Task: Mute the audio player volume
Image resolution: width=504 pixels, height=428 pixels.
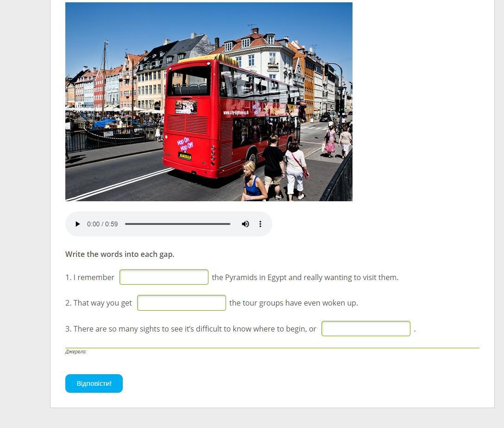Action: (245, 224)
